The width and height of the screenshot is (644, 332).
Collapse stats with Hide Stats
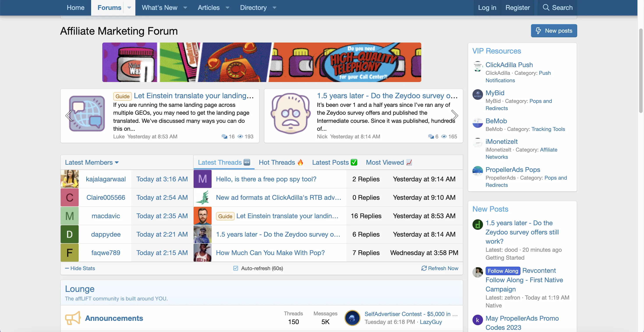[x=80, y=268]
